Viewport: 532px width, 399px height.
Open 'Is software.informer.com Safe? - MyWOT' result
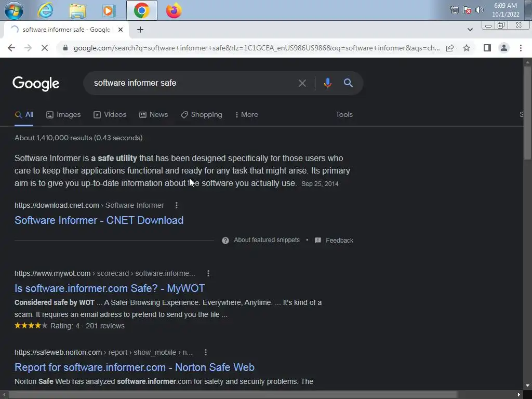coord(110,288)
